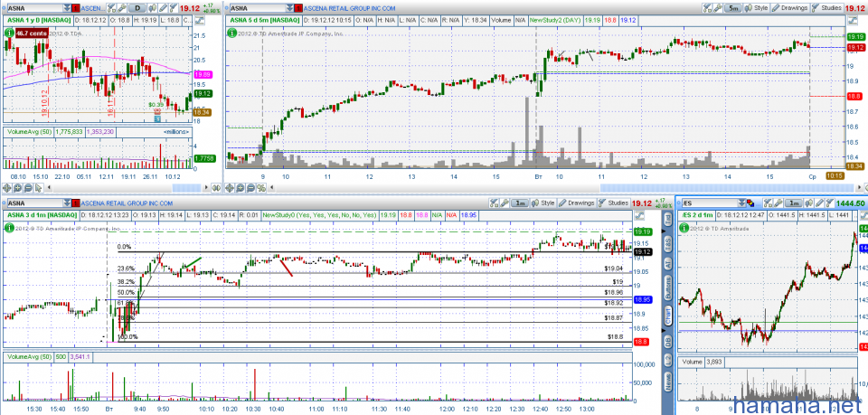Image resolution: width=868 pixels, height=415 pixels.
Task: Open flask icon in 5m chart toolbar
Action: pos(707,8)
